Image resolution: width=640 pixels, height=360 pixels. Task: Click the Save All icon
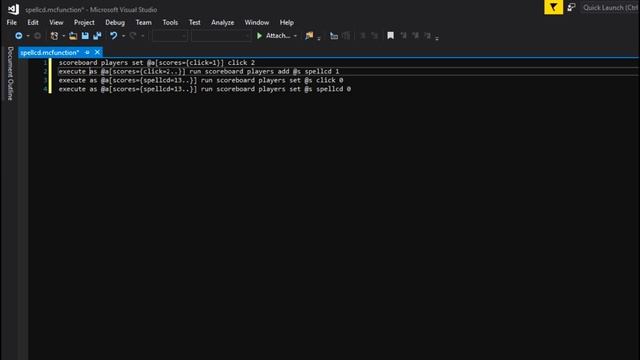pos(97,36)
